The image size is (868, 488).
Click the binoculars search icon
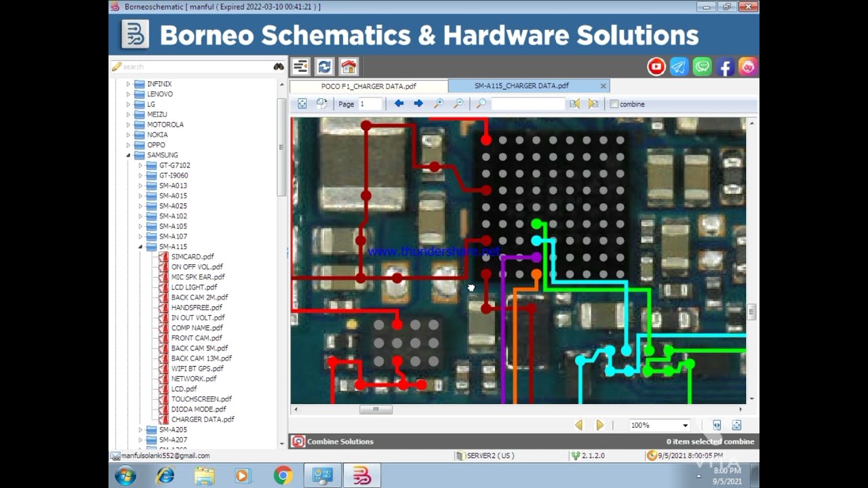tap(279, 66)
